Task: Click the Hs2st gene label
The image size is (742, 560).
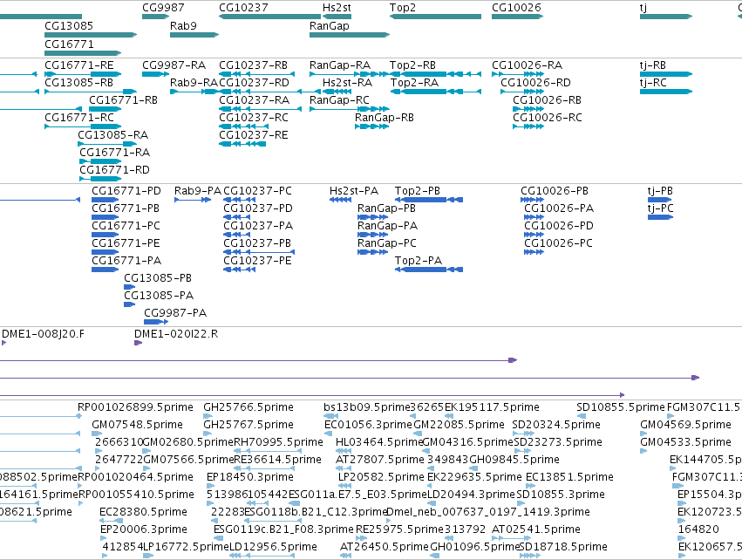Action: pos(337,8)
